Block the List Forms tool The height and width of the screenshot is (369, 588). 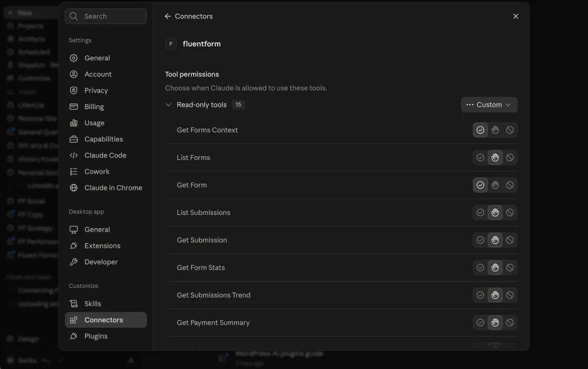pyautogui.click(x=510, y=157)
